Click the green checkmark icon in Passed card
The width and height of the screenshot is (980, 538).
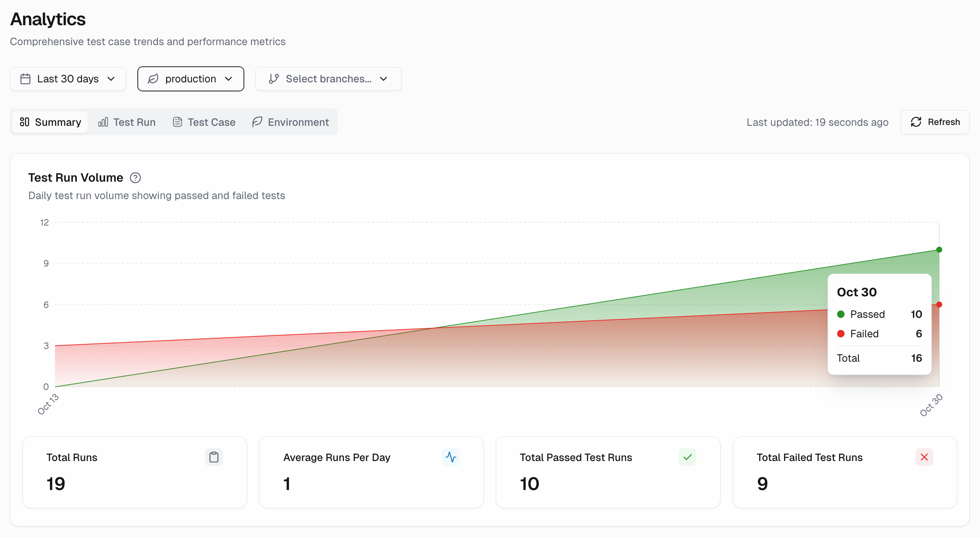coord(687,457)
